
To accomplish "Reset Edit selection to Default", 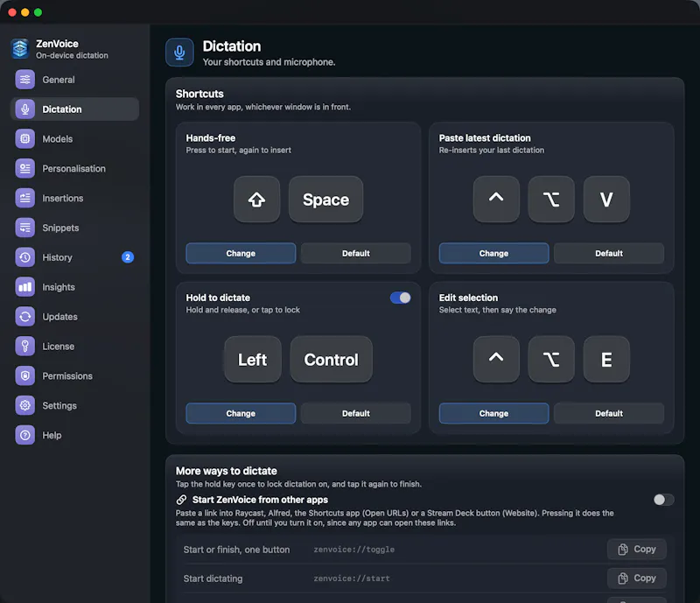I will point(609,413).
